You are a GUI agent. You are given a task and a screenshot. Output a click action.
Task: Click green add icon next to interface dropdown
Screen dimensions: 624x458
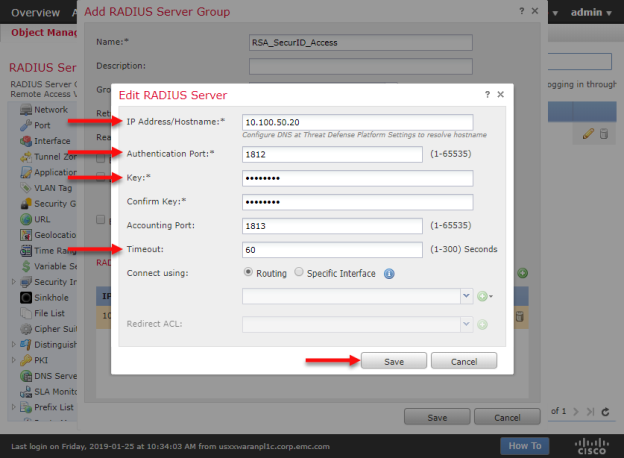pos(482,297)
